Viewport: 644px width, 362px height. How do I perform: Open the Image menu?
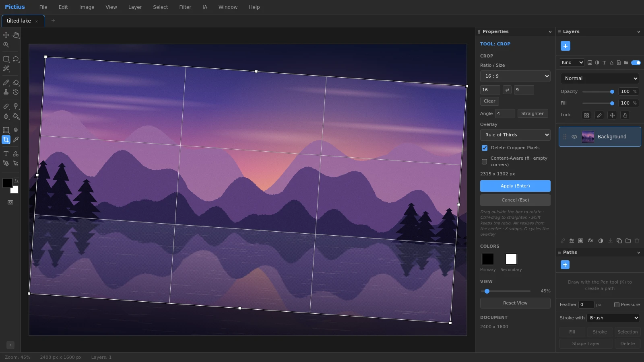point(87,7)
